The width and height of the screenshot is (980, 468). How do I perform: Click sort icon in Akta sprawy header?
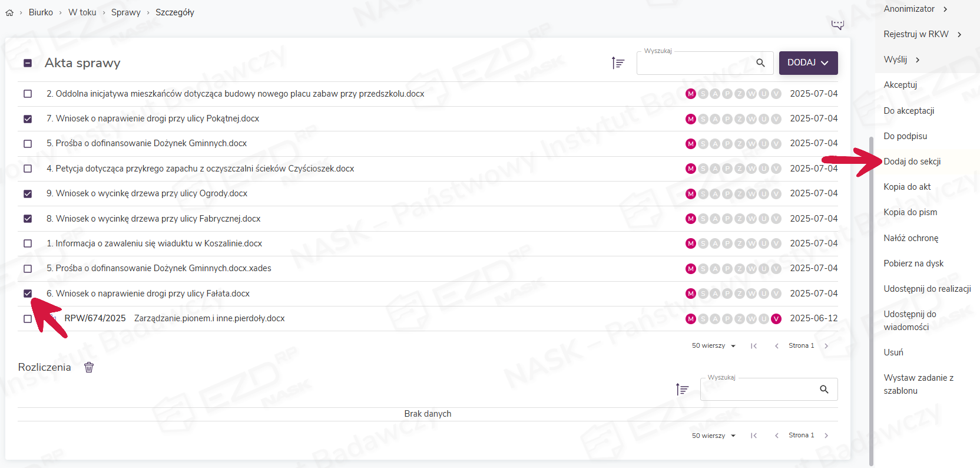pyautogui.click(x=617, y=62)
